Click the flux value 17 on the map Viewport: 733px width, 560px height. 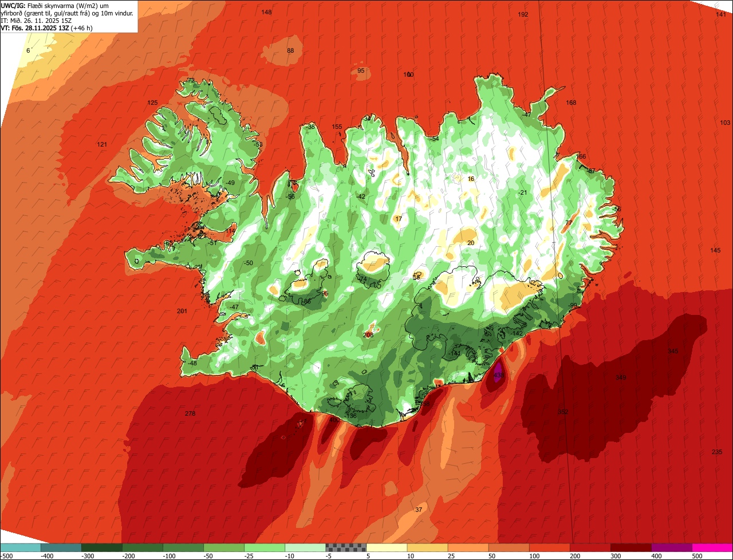coord(399,219)
